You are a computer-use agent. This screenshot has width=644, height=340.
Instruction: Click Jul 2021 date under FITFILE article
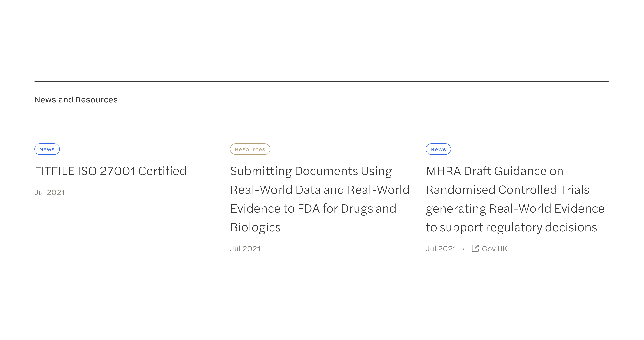click(50, 192)
